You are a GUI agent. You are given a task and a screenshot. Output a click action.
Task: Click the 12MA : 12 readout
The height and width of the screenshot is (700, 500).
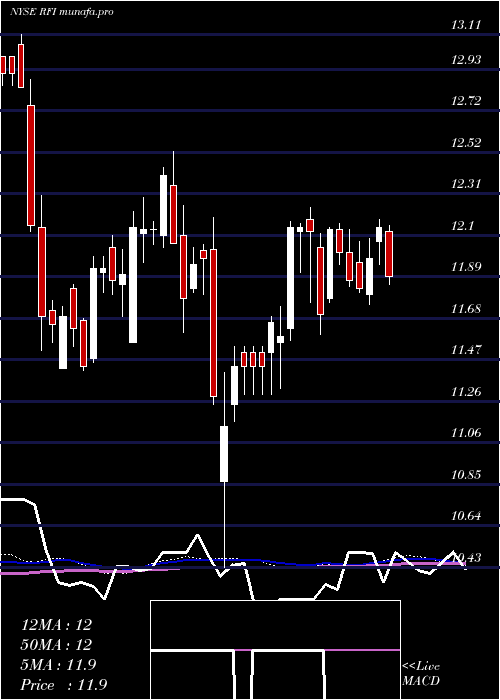click(x=56, y=625)
